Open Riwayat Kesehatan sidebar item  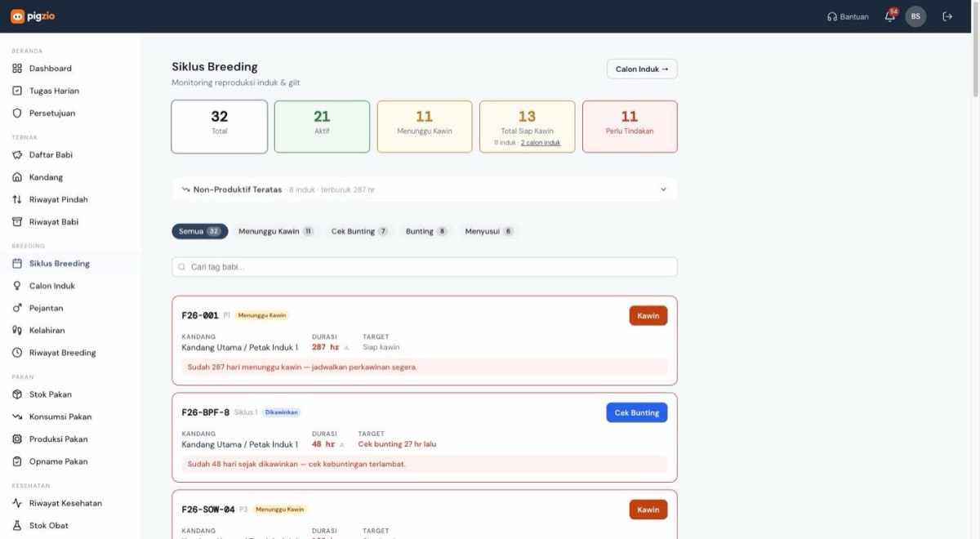70,503
